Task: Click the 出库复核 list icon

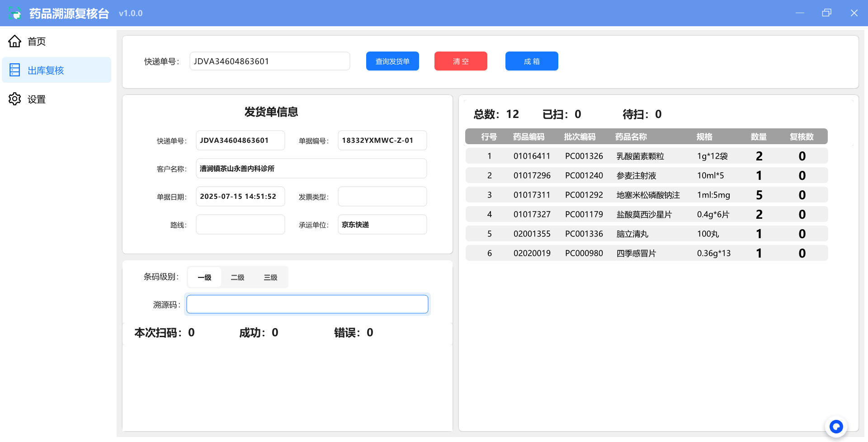Action: (x=15, y=70)
